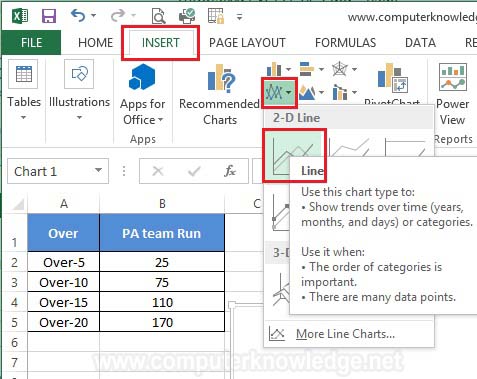Select cell containing Over-20
The image size is (477, 379).
coord(64,322)
